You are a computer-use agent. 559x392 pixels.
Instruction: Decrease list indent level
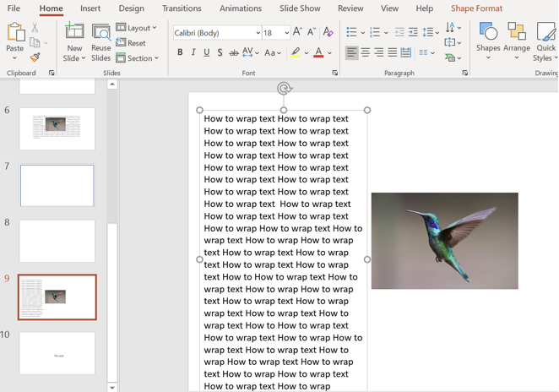coord(399,32)
